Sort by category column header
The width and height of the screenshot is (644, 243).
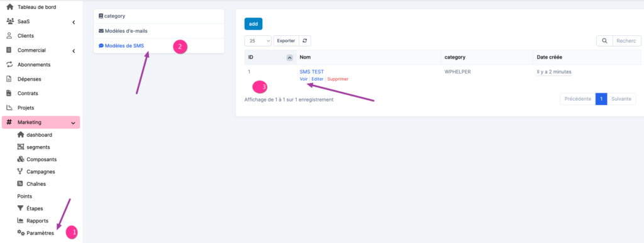coord(487,57)
